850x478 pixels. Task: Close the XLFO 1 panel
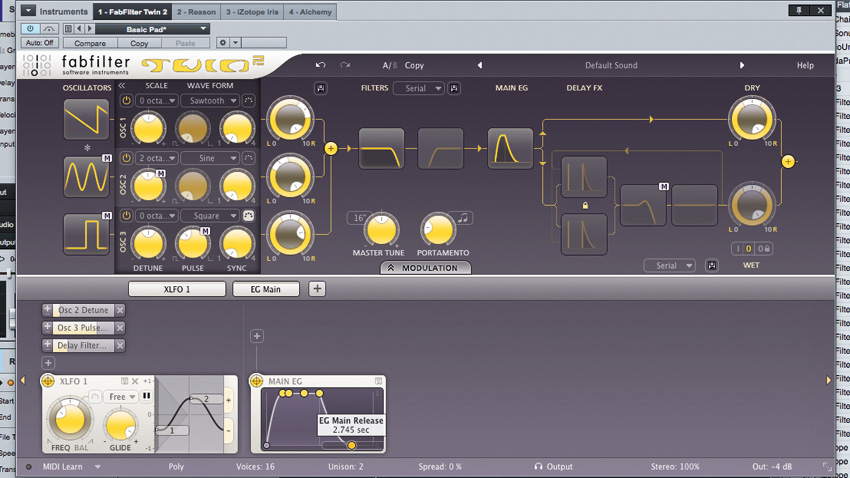135,382
